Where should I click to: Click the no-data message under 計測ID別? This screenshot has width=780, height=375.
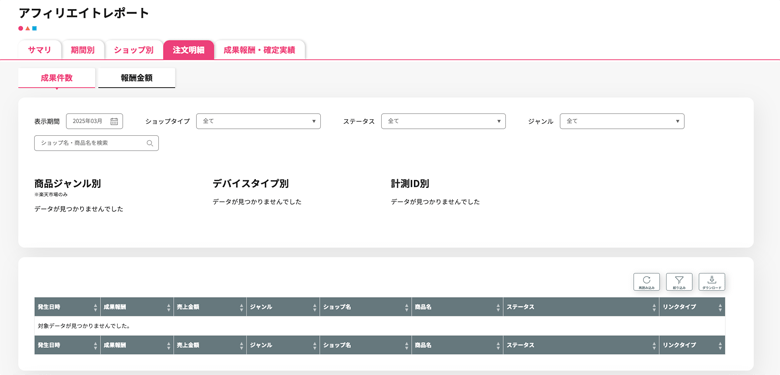(435, 202)
